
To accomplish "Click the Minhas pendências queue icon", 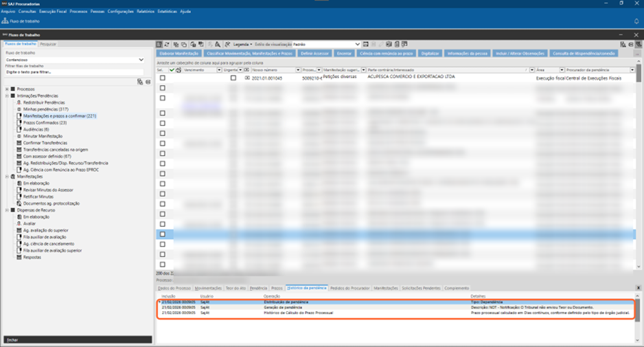I will coord(19,109).
